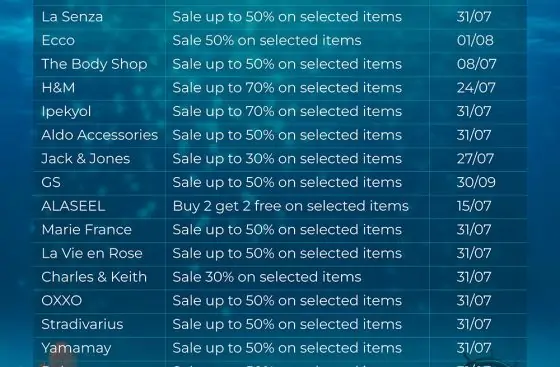The image size is (560, 367).
Task: Click Sale 30% on selected items offer
Action: tap(267, 277)
